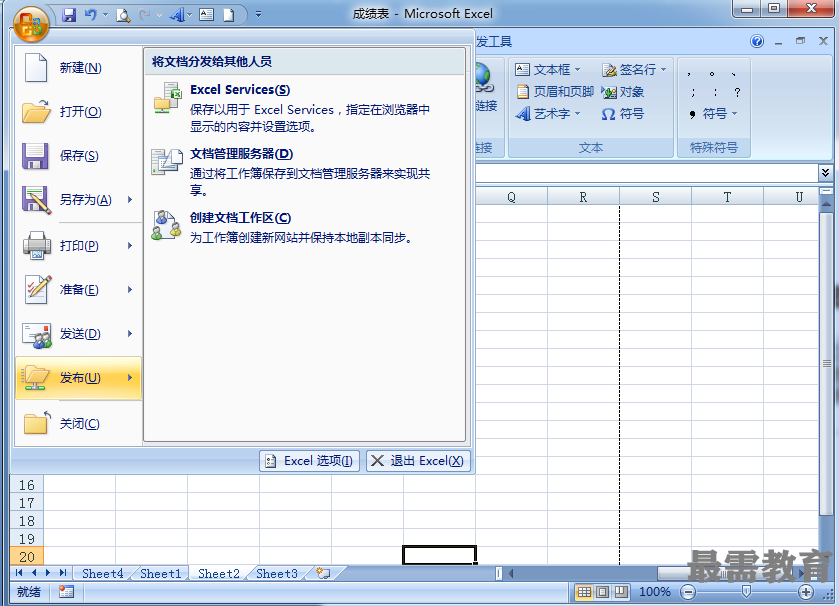This screenshot has height=606, width=839.
Task: Open the Excel Help question mark icon
Action: (x=757, y=41)
